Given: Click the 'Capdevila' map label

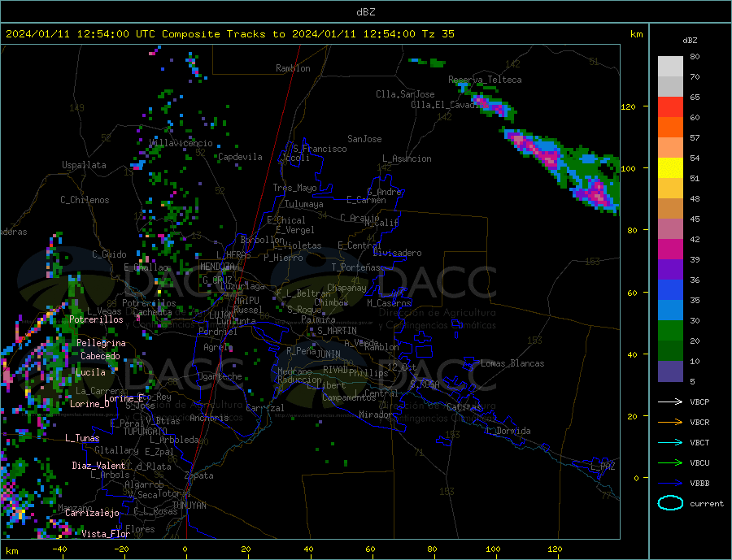Looking at the screenshot, I should click(x=241, y=157).
